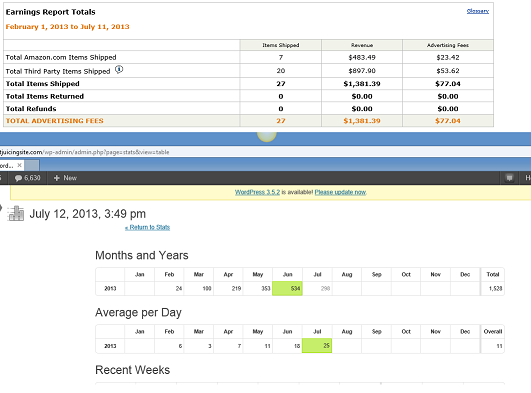The height and width of the screenshot is (393, 531).
Task: Click the stats chart icon beside the date
Action: point(16,213)
